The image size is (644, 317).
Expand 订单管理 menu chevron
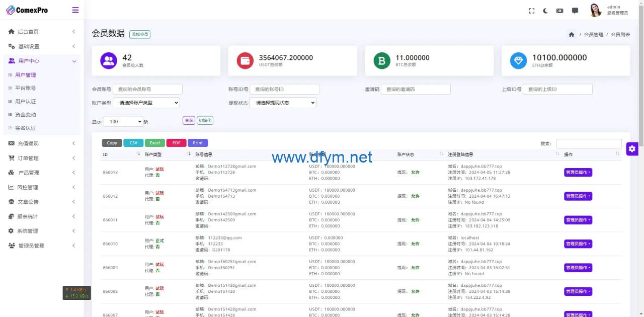point(74,158)
